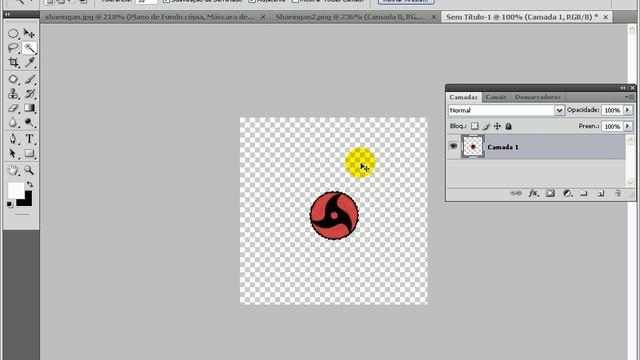640x360 pixels.
Task: Switch to the Sharingan2.png document tab
Action: tap(349, 17)
